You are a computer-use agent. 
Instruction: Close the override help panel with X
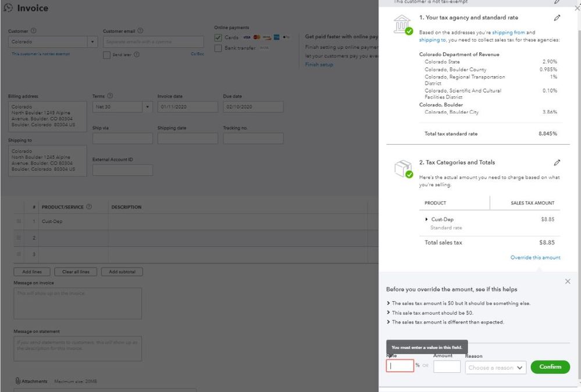(x=568, y=281)
